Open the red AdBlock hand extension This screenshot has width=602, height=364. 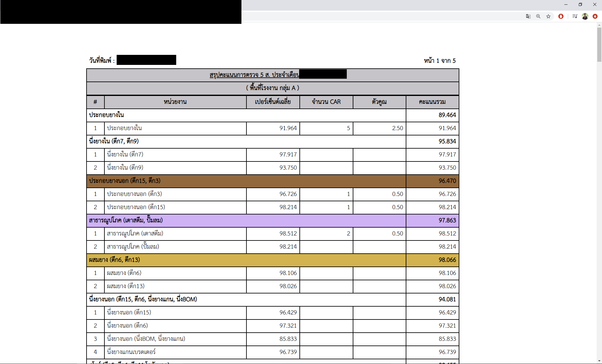(561, 16)
